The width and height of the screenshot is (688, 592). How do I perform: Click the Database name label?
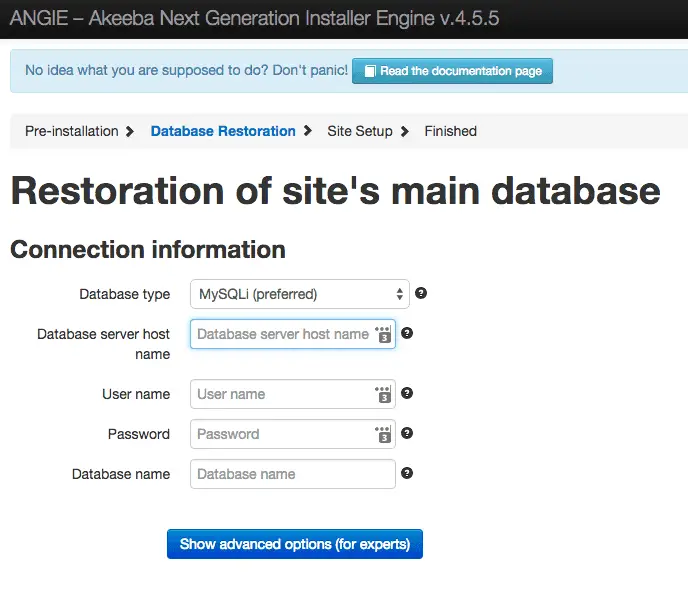coord(121,474)
